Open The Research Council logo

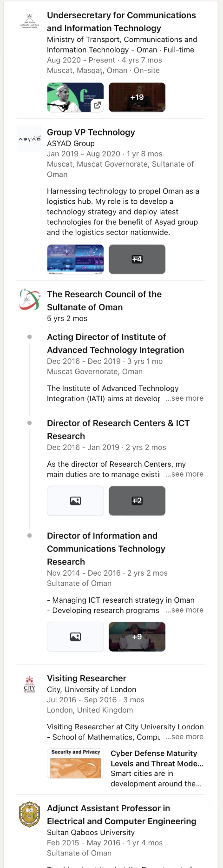point(29,300)
